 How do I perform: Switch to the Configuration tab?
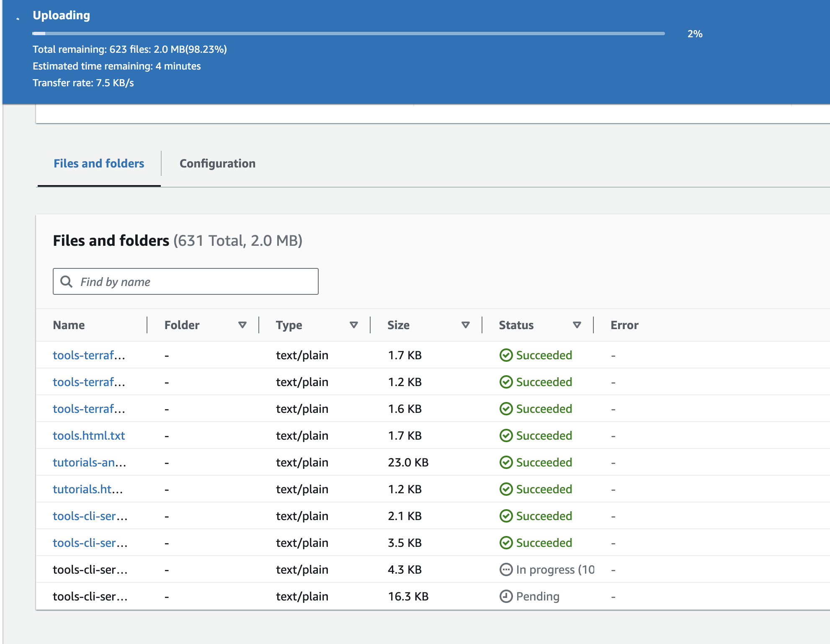[217, 163]
